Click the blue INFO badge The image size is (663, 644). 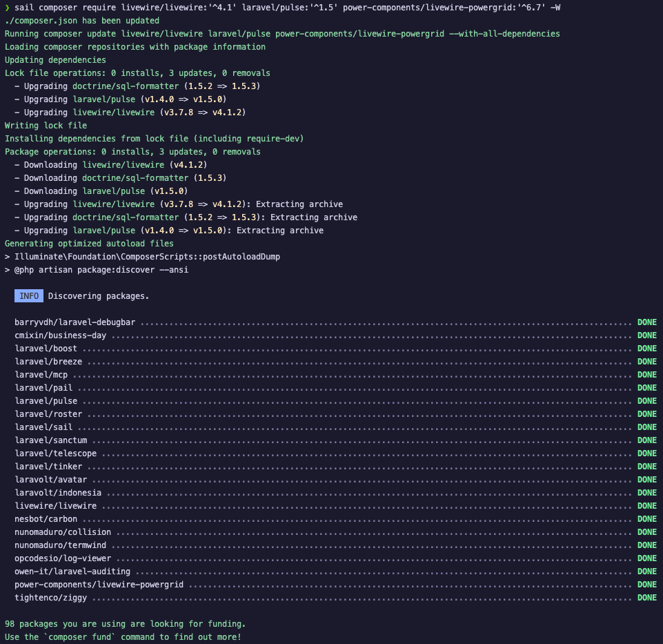click(x=29, y=296)
